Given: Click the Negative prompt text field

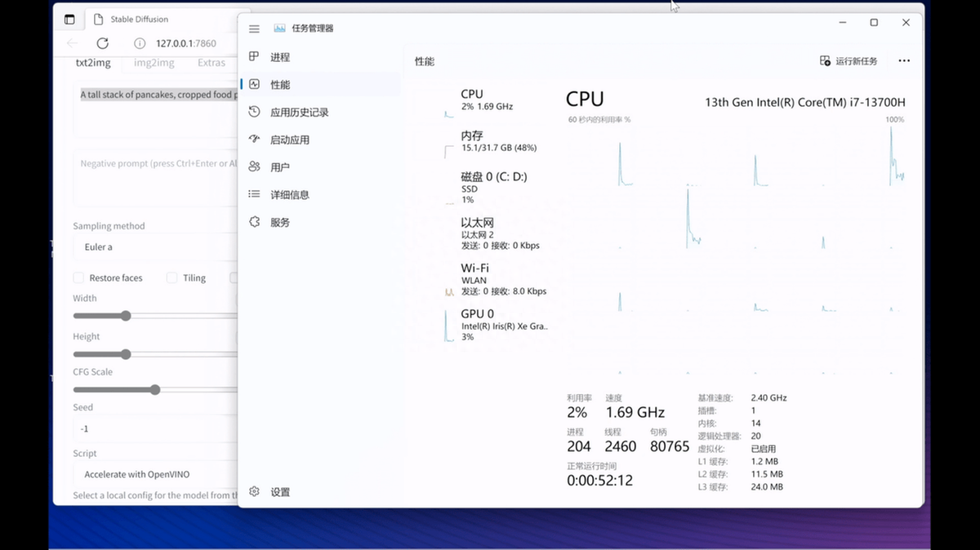Looking at the screenshot, I should pyautogui.click(x=155, y=175).
